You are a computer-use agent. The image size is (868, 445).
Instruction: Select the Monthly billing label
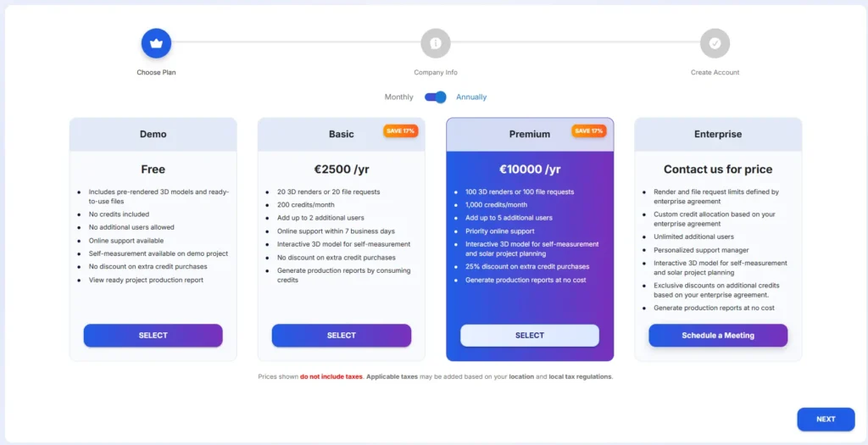(x=398, y=97)
